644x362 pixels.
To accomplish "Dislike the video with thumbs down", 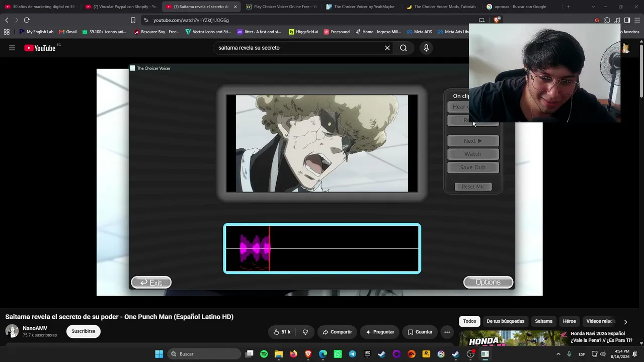I will [x=305, y=332].
